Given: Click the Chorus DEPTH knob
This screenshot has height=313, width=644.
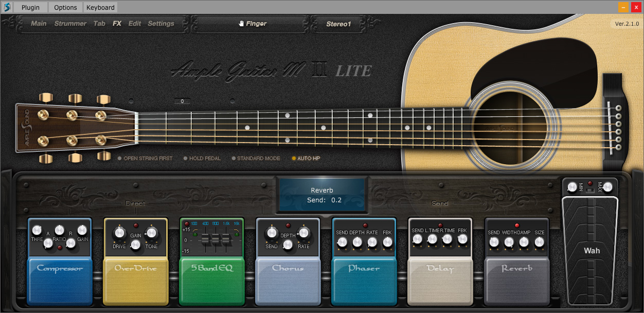Looking at the screenshot, I should pos(288,246).
